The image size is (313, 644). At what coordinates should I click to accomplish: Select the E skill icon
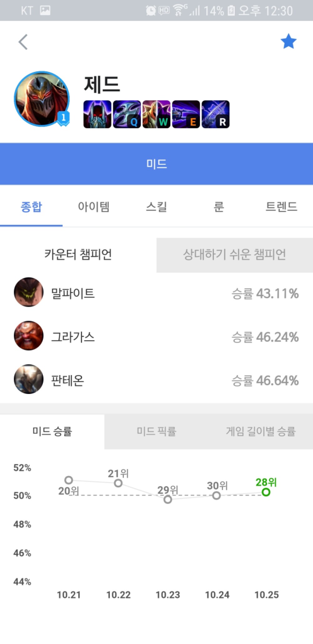coord(186,114)
